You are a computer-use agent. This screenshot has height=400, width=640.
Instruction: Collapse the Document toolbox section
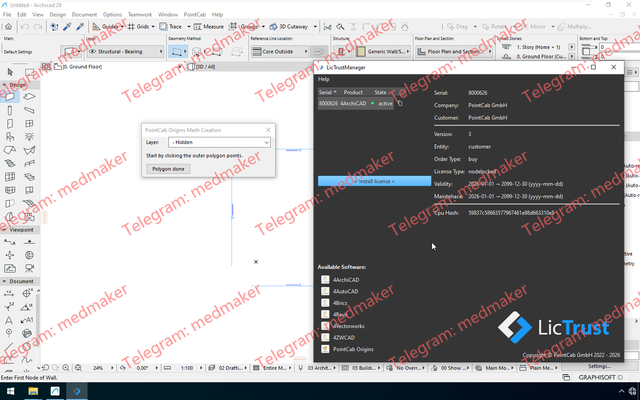[x=4, y=281]
